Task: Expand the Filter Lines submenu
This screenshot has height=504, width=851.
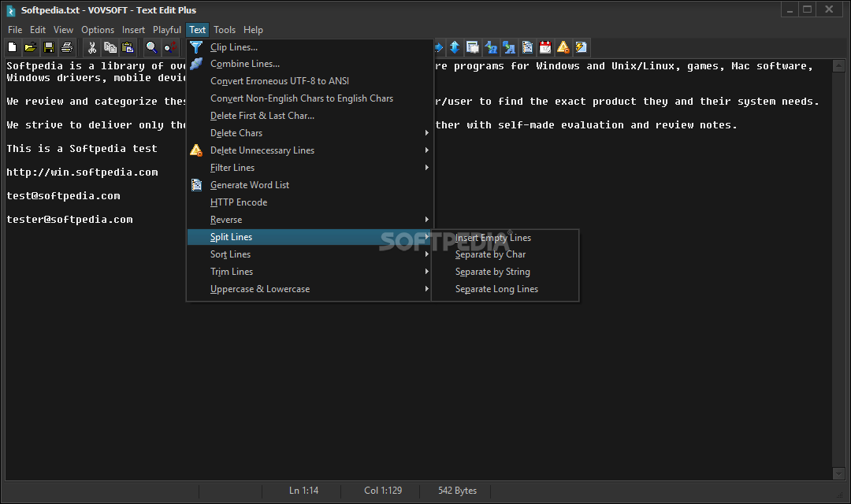Action: pyautogui.click(x=310, y=168)
